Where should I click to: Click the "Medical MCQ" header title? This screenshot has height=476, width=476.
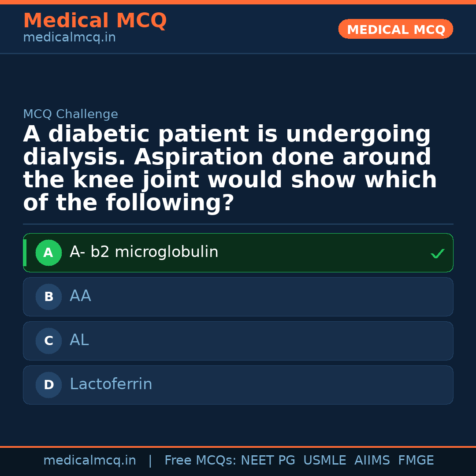pos(95,21)
